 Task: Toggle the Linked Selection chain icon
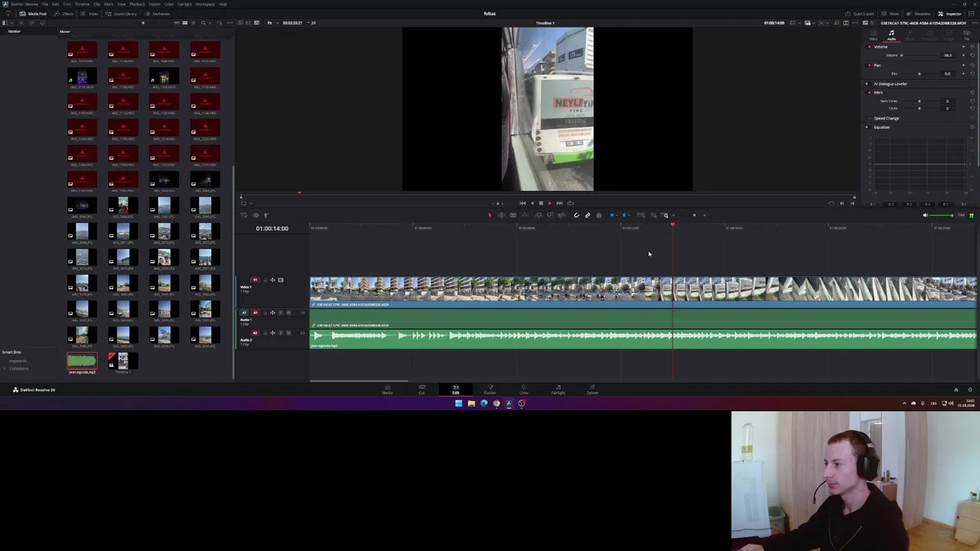pos(587,215)
